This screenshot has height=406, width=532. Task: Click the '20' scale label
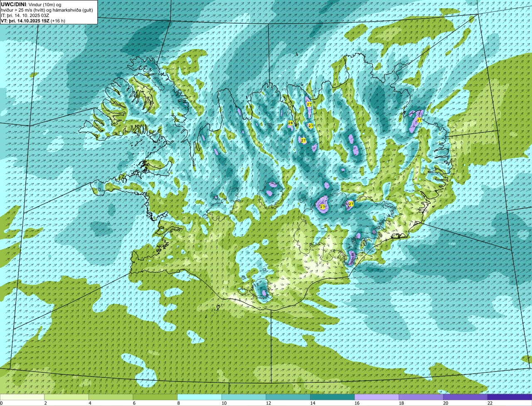coord(446,403)
